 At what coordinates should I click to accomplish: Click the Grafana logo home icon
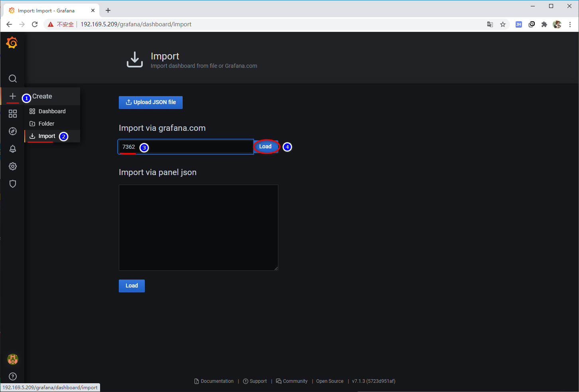(12, 43)
